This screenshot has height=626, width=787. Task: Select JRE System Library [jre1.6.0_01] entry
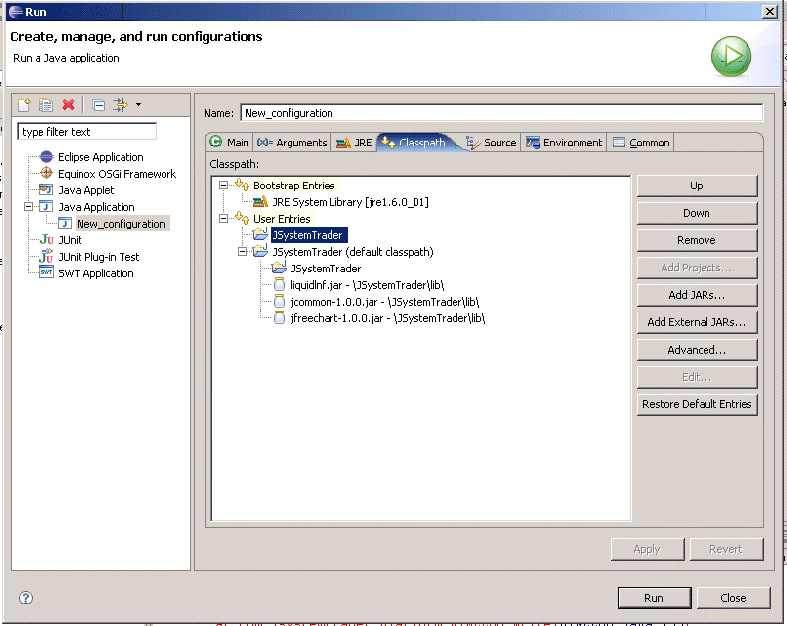[350, 202]
